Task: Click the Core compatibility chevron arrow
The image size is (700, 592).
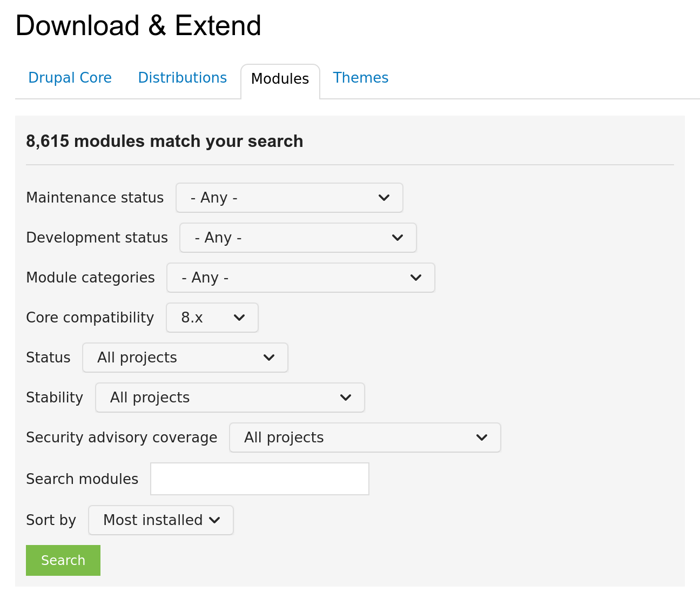Action: (x=239, y=318)
